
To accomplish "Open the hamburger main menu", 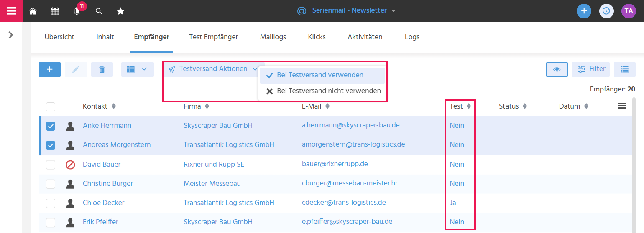I will pos(11,11).
